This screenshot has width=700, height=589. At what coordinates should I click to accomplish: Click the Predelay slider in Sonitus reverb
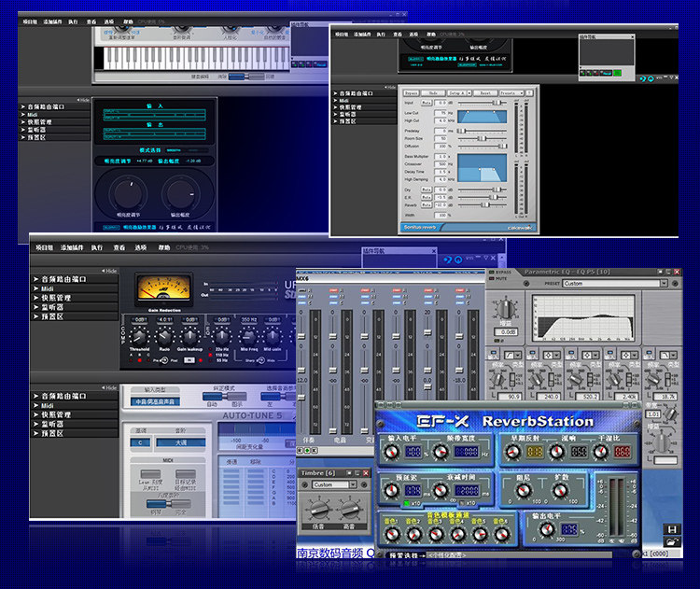pos(483,131)
